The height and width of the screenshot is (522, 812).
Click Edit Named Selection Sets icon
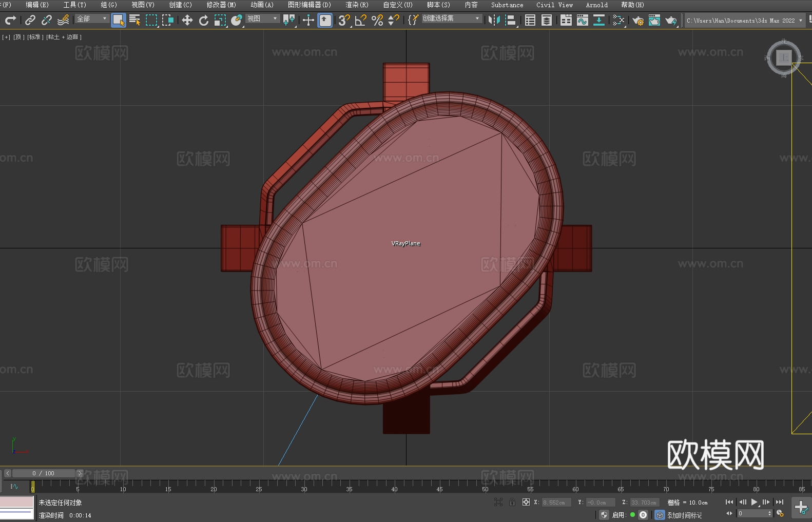pos(413,20)
